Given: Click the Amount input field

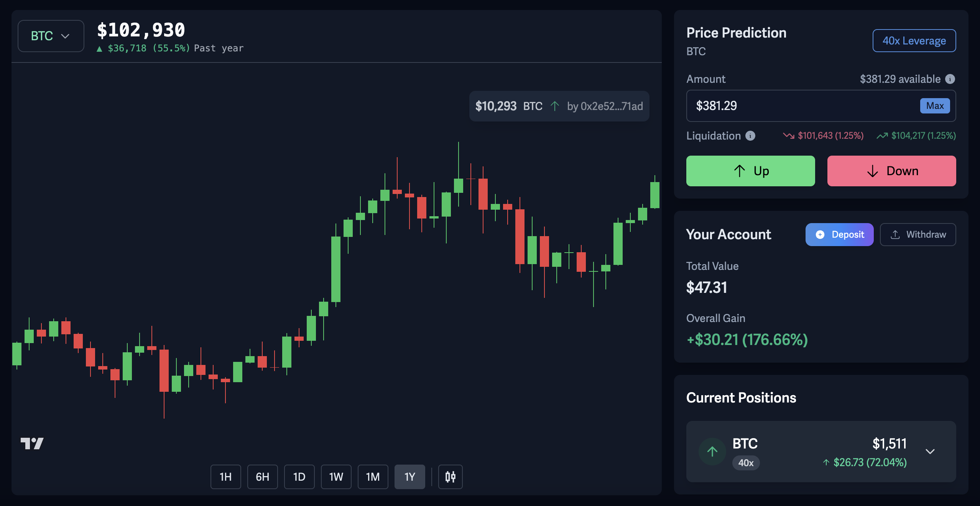Looking at the screenshot, I should [x=786, y=106].
